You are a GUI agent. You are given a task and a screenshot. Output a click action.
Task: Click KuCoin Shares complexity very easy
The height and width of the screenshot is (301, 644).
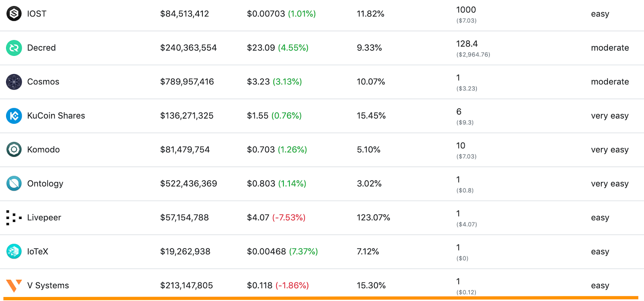click(x=610, y=116)
